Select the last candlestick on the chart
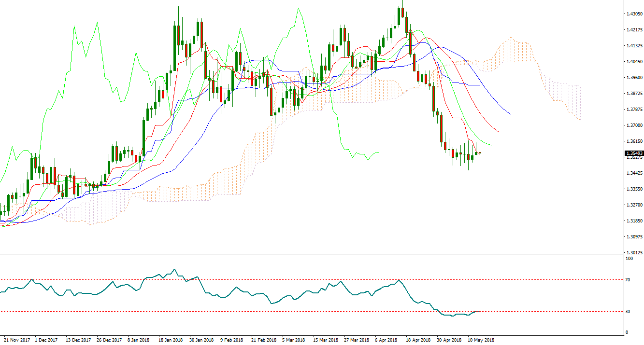This screenshot has height=345, width=644. tap(480, 153)
